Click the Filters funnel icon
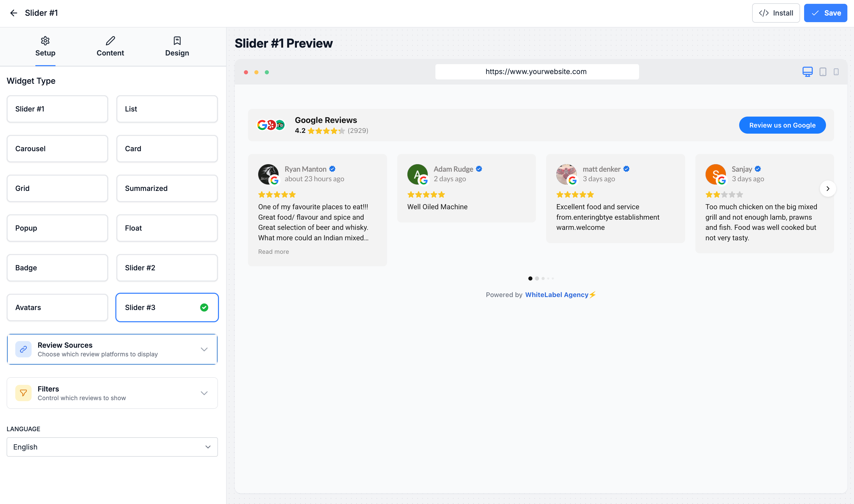This screenshot has width=854, height=504. coord(23,393)
